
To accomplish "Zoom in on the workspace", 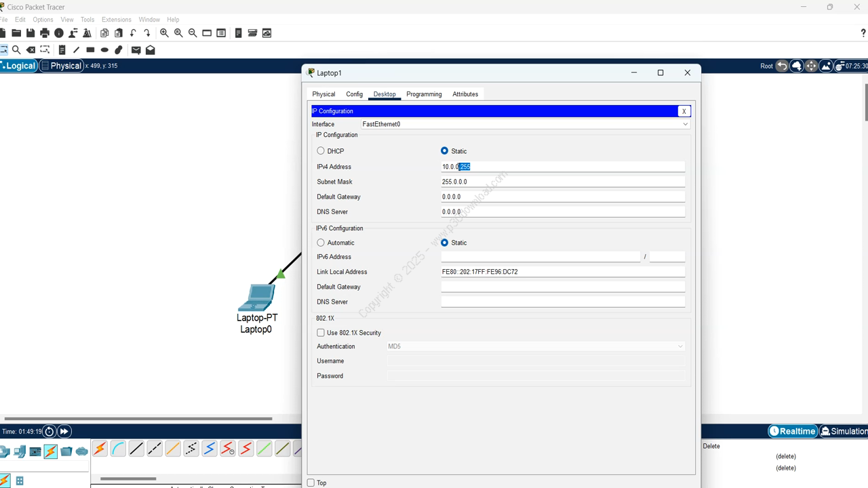I will 164,33.
